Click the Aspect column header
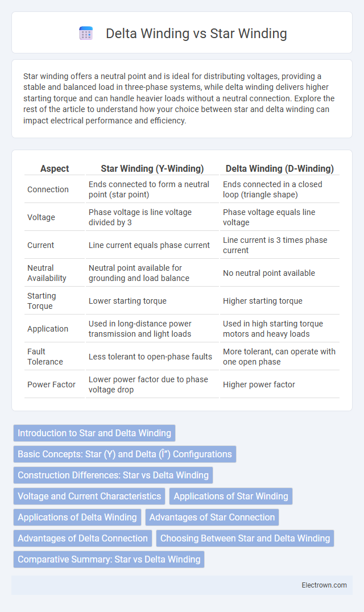The image size is (364, 612). [x=55, y=168]
